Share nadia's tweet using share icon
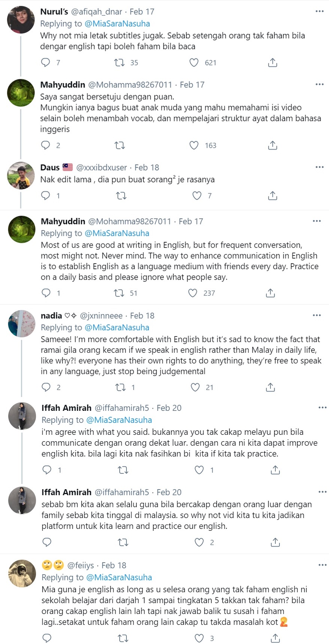329x644 pixels. click(270, 387)
